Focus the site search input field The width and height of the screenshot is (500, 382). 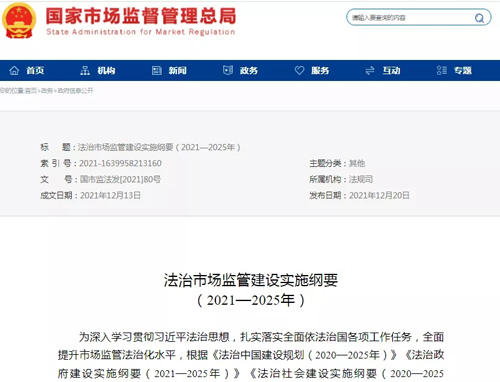412,18
